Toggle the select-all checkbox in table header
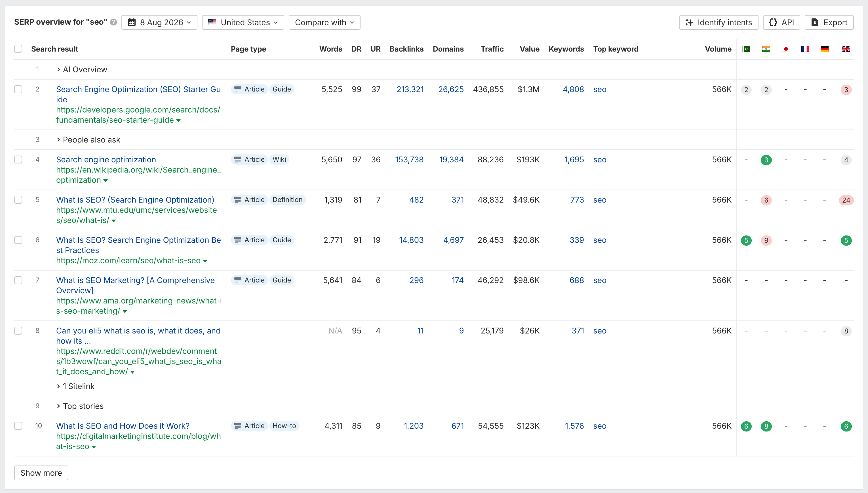868x493 pixels. pyautogui.click(x=18, y=49)
